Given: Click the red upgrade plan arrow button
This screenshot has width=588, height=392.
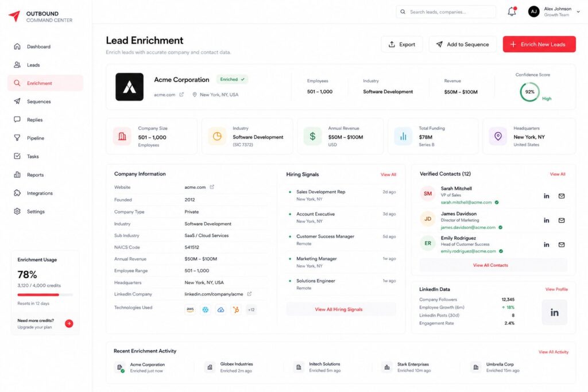Looking at the screenshot, I should (x=69, y=324).
